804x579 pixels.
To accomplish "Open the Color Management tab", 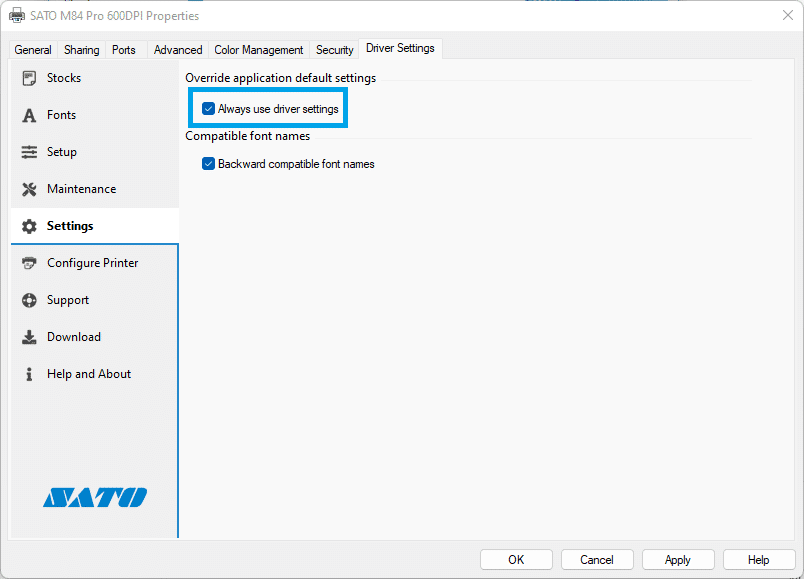I will [258, 50].
